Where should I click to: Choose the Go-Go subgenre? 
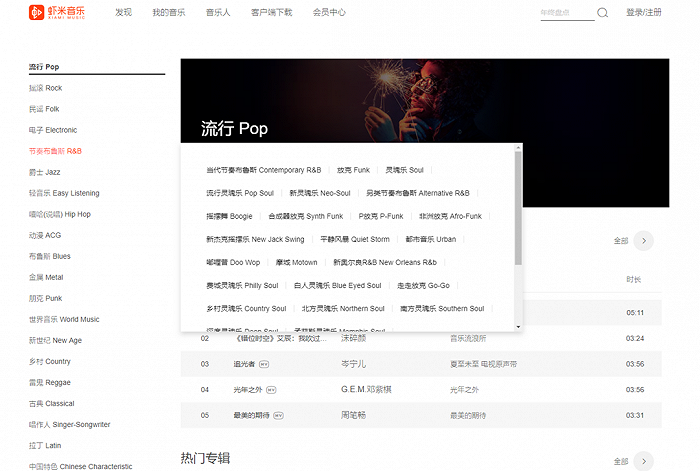(423, 285)
